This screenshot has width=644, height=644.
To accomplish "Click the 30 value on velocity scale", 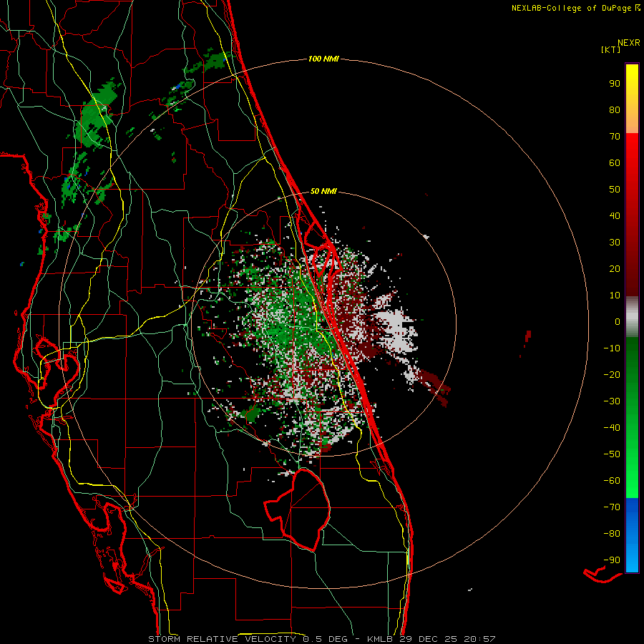I will pos(615,243).
